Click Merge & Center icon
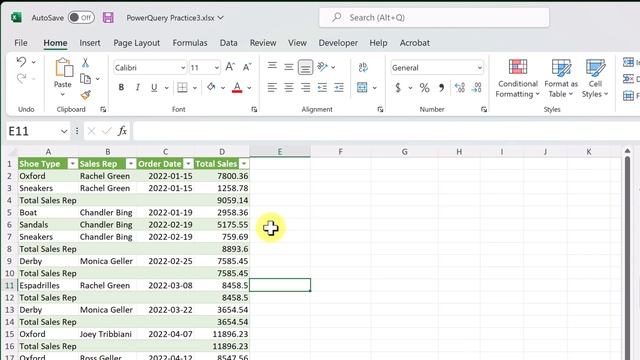The height and width of the screenshot is (360, 640). pyautogui.click(x=362, y=87)
